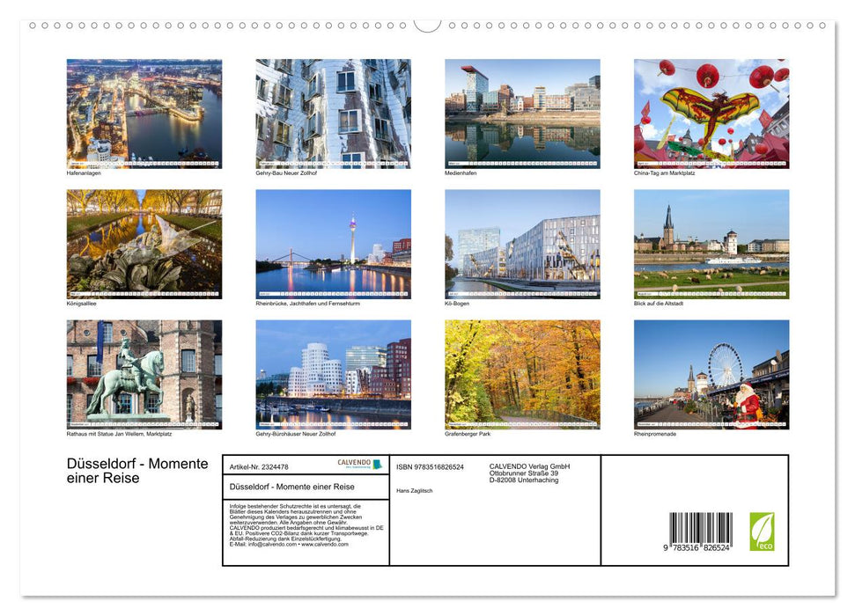Click author name 'Hans Zaglitsch'

point(415,491)
